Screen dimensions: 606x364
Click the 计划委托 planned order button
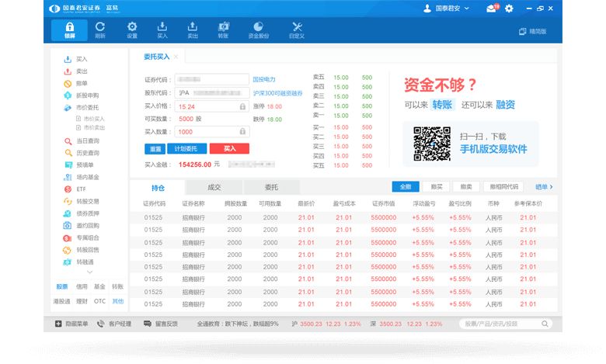[186, 148]
